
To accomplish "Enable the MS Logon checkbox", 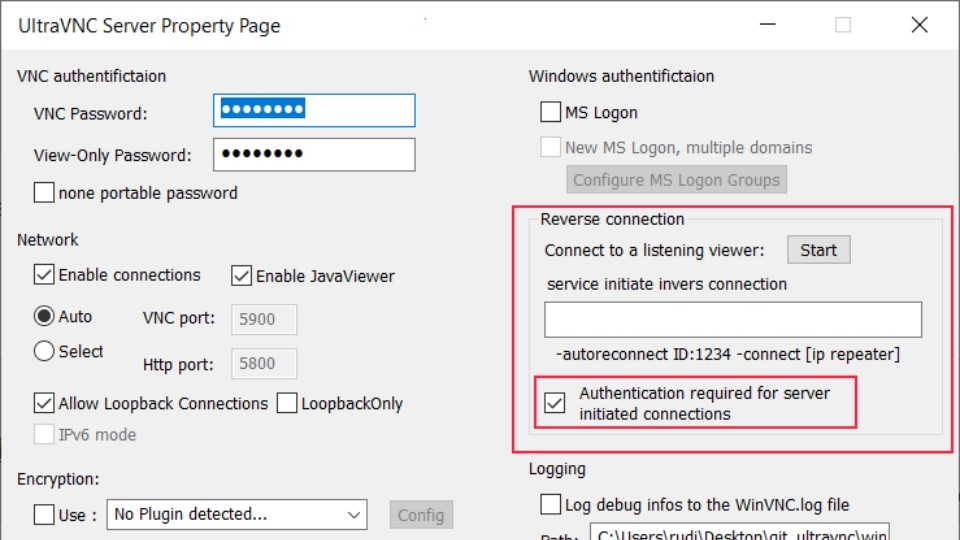I will [x=550, y=112].
